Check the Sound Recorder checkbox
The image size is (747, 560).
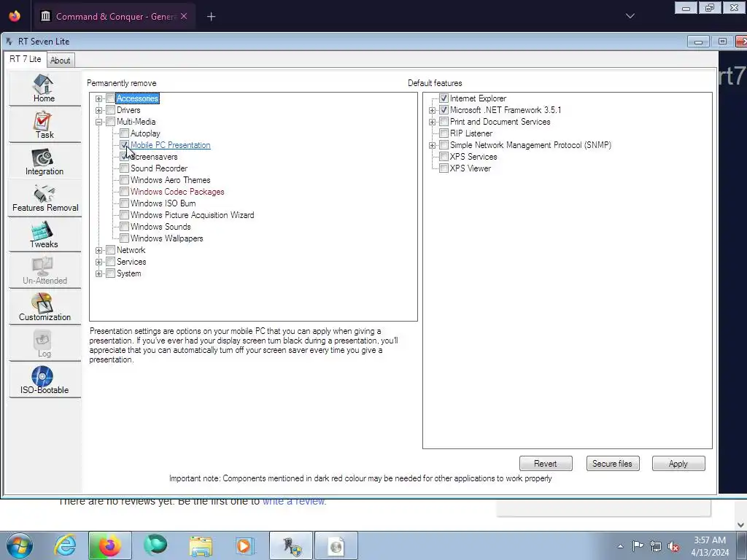pos(124,168)
